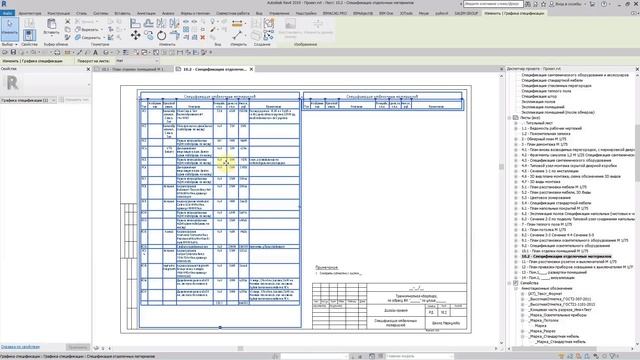This screenshot has height=360, width=640.
Task: Click the favorites star icon in title bar
Action: pos(543,4)
